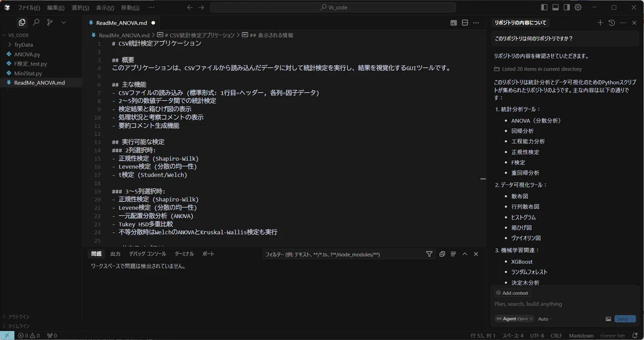Open Cursor settings gear icon

tap(578, 8)
